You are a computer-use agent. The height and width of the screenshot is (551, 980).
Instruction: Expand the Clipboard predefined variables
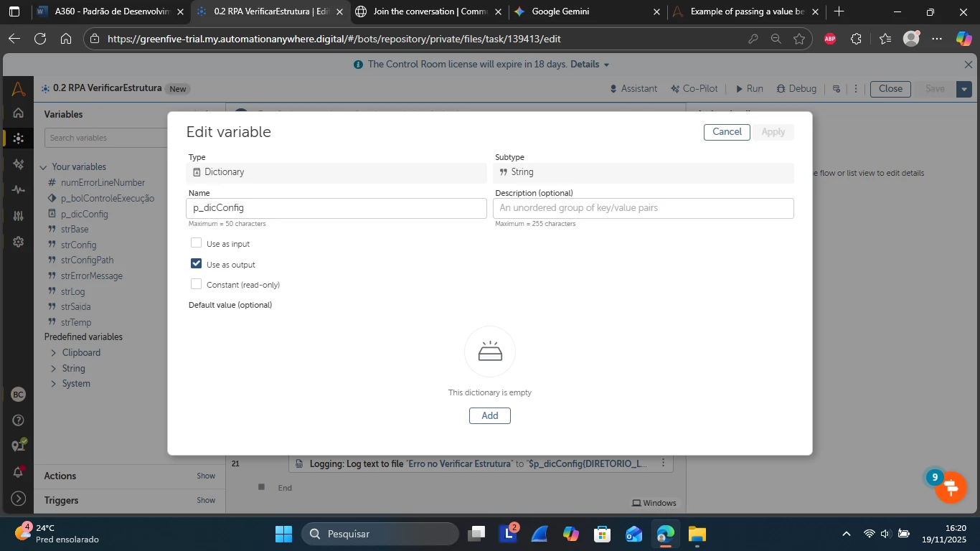pos(54,353)
